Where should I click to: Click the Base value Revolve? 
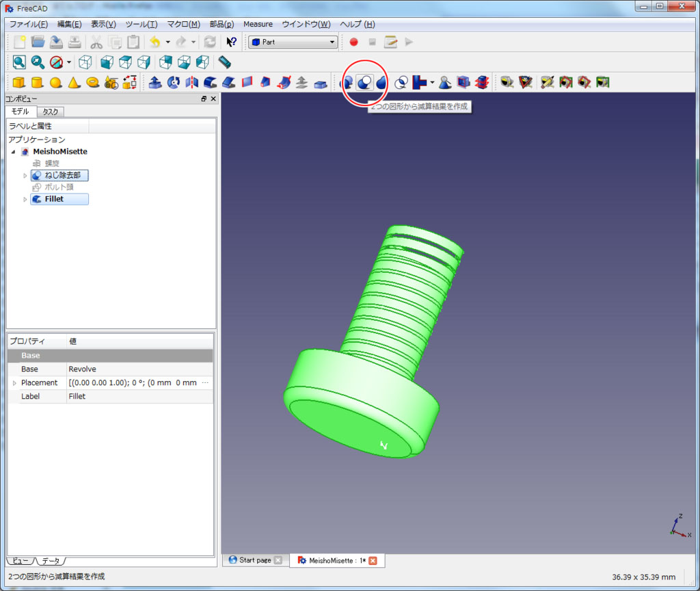tap(139, 369)
